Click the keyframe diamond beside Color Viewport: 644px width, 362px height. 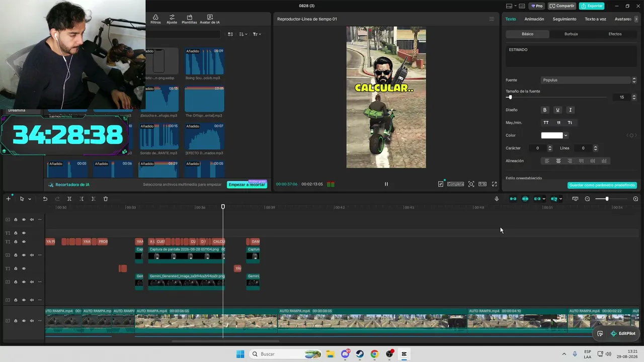pyautogui.click(x=631, y=135)
